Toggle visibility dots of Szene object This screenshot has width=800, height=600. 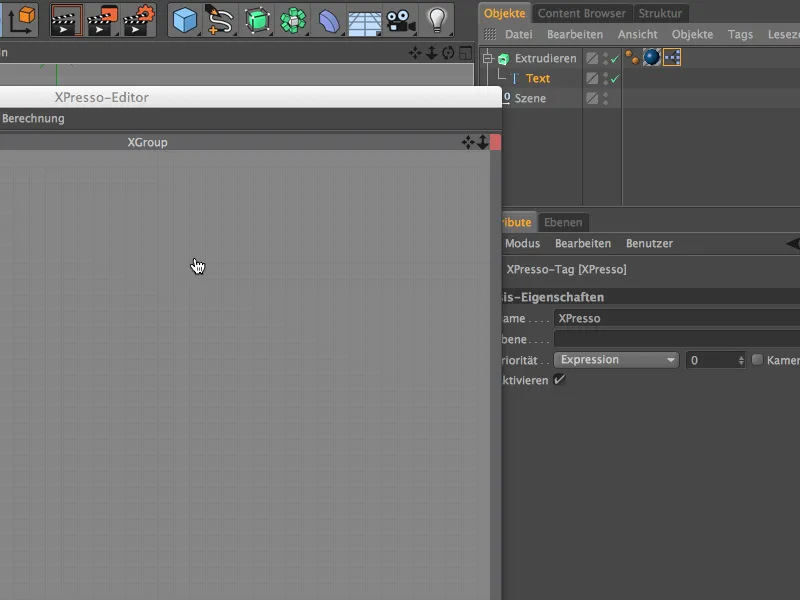pos(606,98)
